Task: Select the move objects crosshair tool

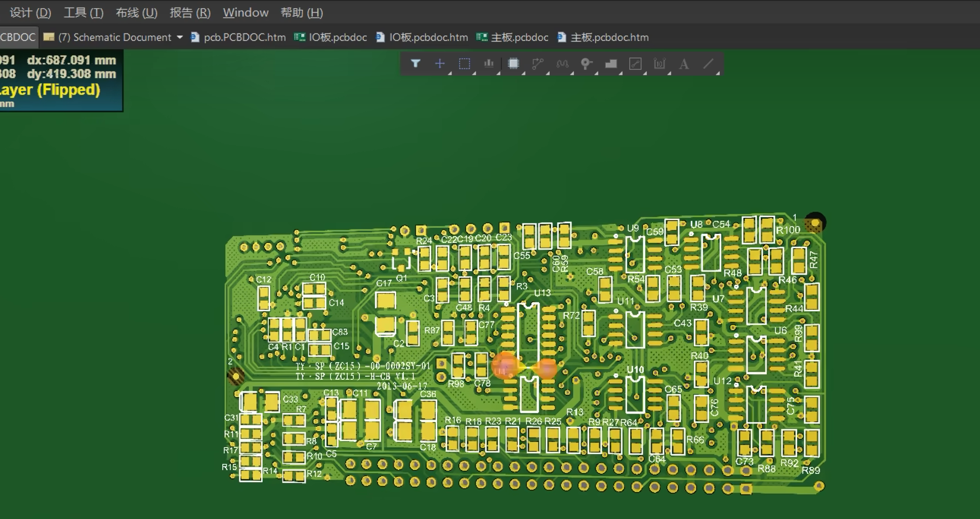Action: tap(440, 64)
